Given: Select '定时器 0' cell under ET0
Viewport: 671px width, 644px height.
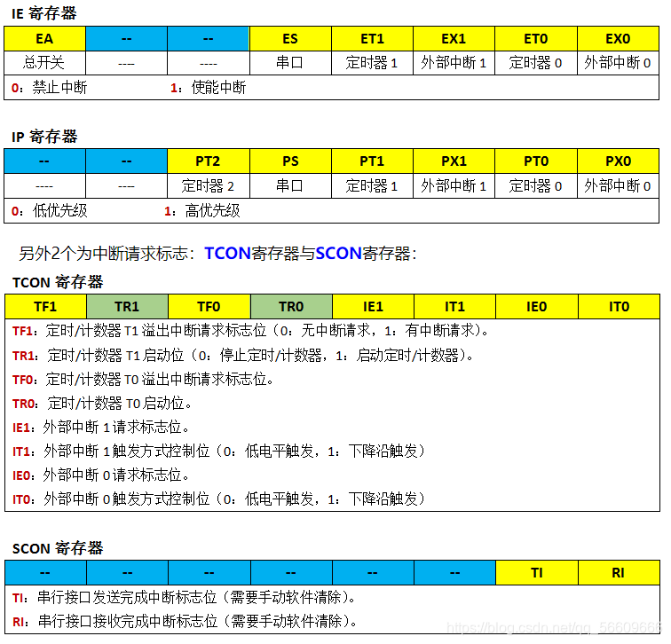Looking at the screenshot, I should (x=536, y=63).
